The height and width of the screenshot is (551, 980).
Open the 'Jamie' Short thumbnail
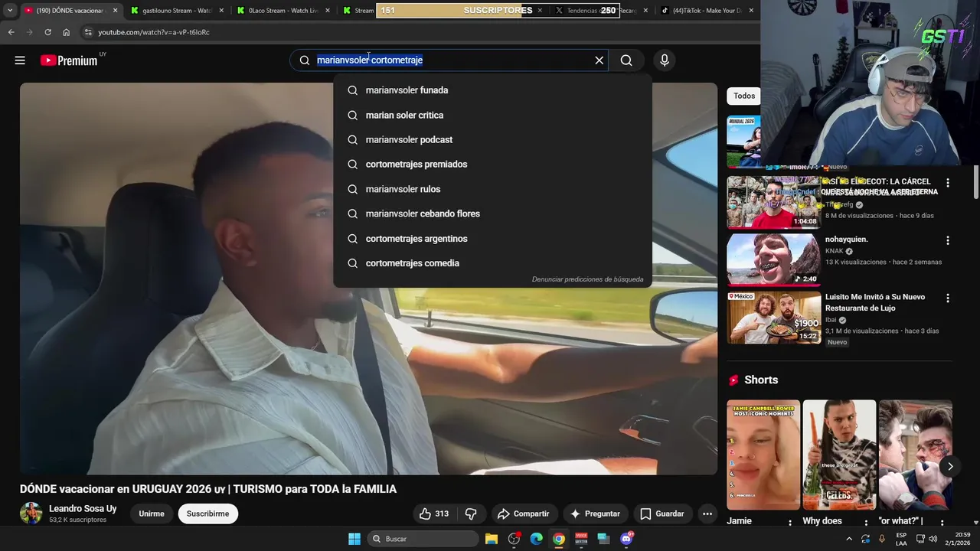(x=763, y=455)
